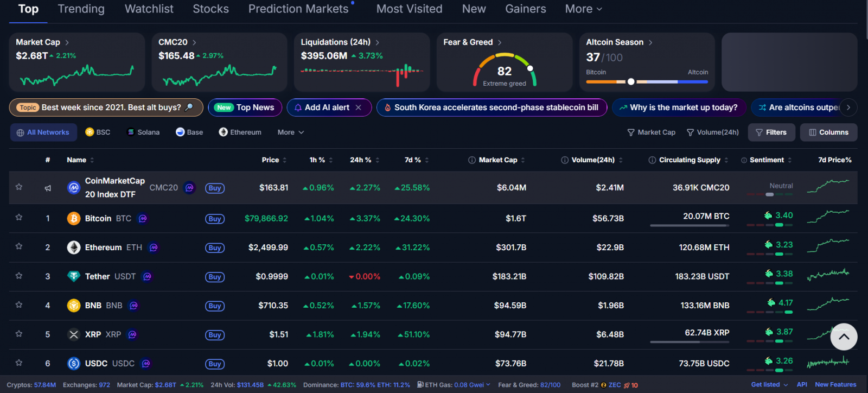Click the megaphone icon in CMC20 row
This screenshot has height=393, width=868.
[48, 188]
